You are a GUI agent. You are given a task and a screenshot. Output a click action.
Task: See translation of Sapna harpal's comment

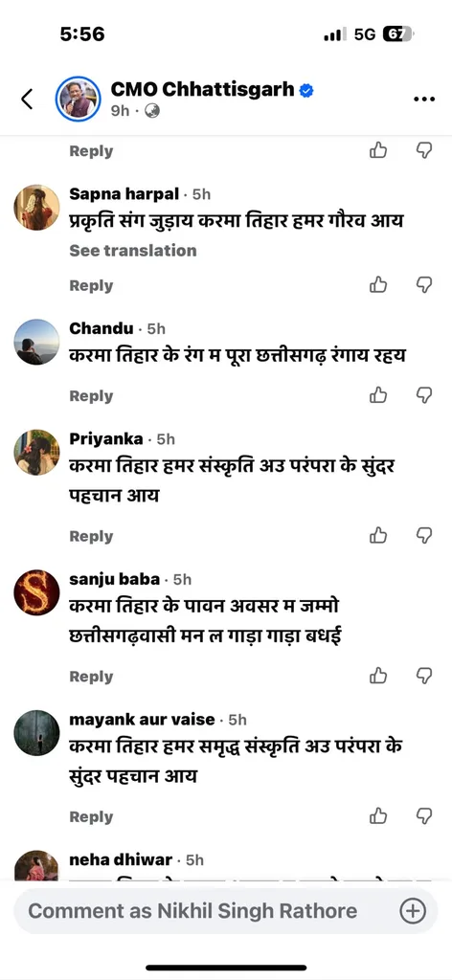[x=132, y=251]
